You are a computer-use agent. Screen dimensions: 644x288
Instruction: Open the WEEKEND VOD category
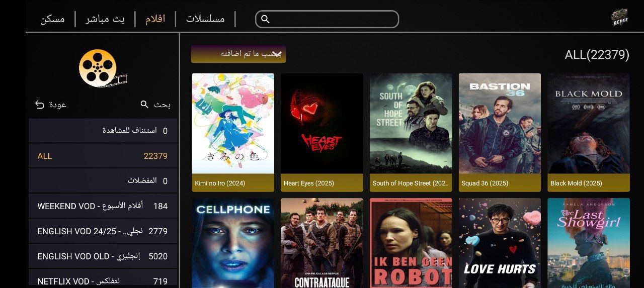tap(103, 206)
